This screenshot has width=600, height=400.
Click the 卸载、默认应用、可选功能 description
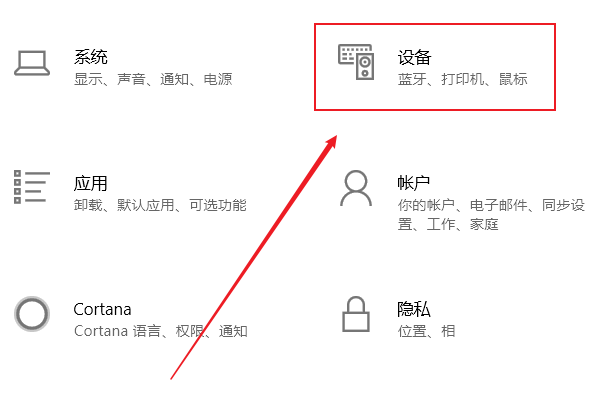point(160,206)
